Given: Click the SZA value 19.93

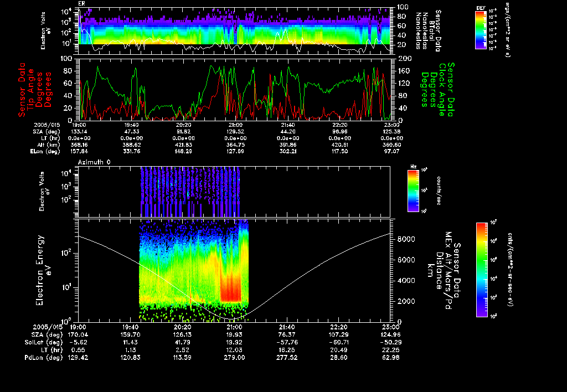Looking at the screenshot, I should 234,334.
